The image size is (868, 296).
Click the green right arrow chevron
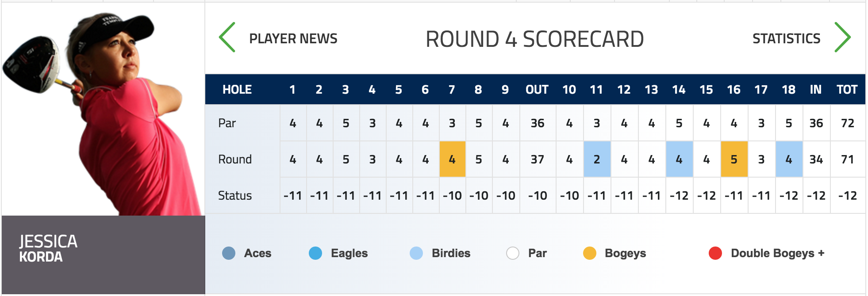(842, 38)
